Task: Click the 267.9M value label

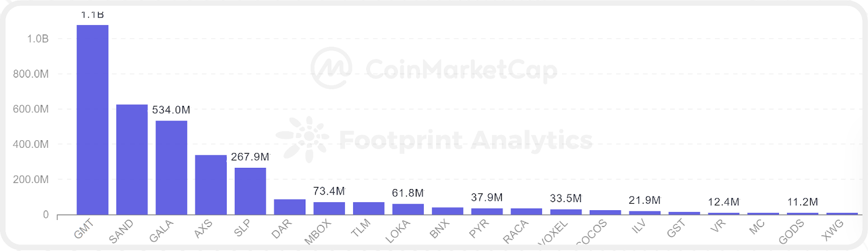Action: click(x=250, y=156)
